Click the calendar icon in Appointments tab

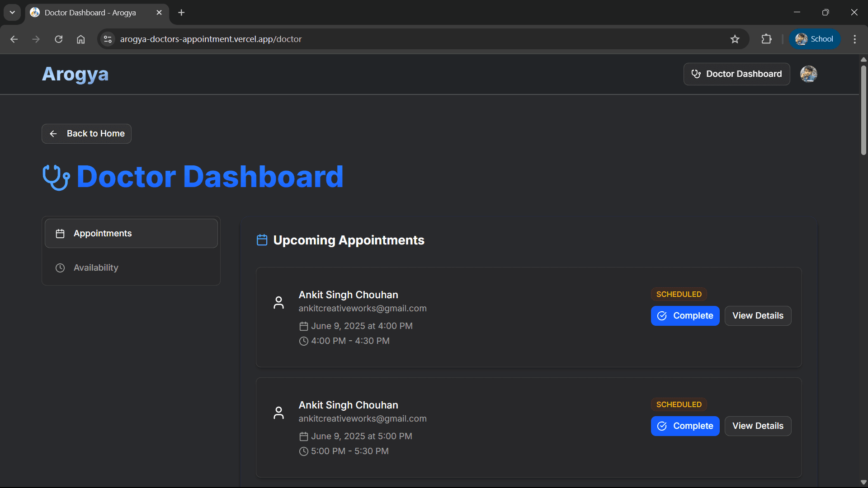pyautogui.click(x=60, y=234)
